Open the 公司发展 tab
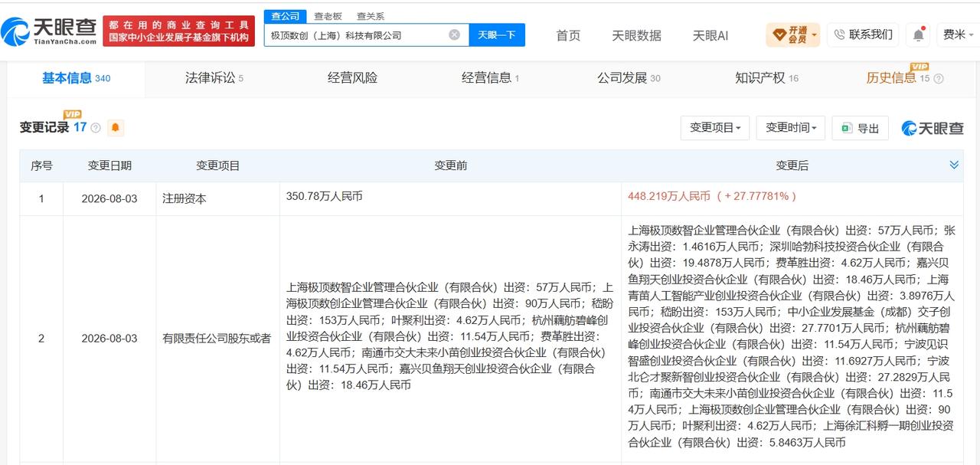 [x=629, y=78]
